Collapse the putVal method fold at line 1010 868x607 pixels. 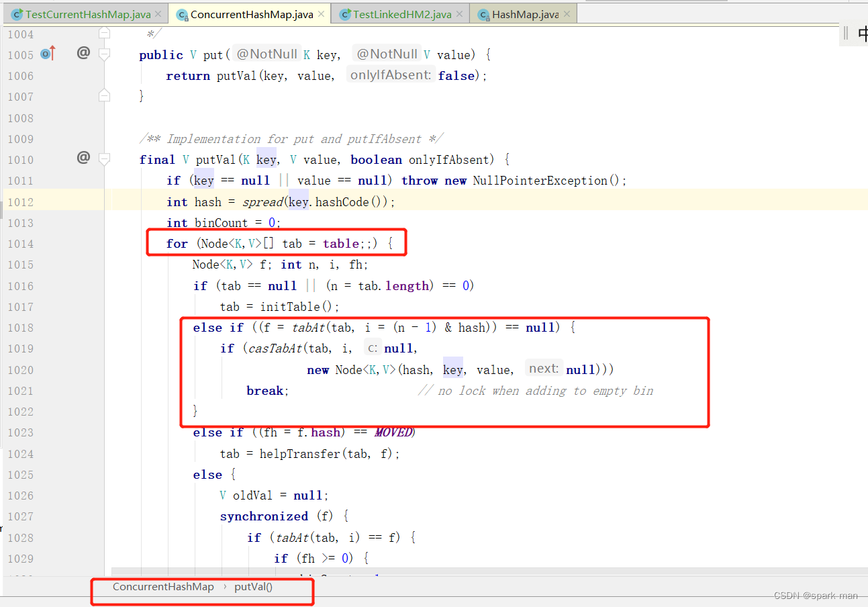tap(104, 160)
